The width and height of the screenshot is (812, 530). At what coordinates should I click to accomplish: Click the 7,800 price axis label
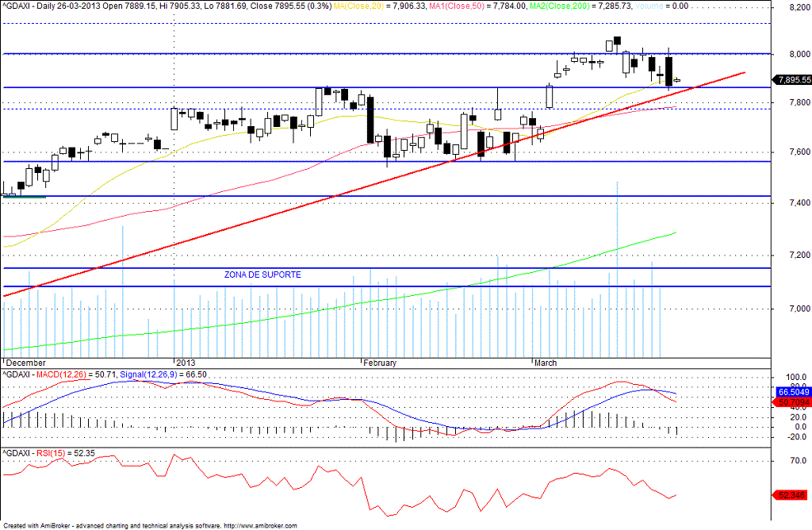click(x=800, y=102)
